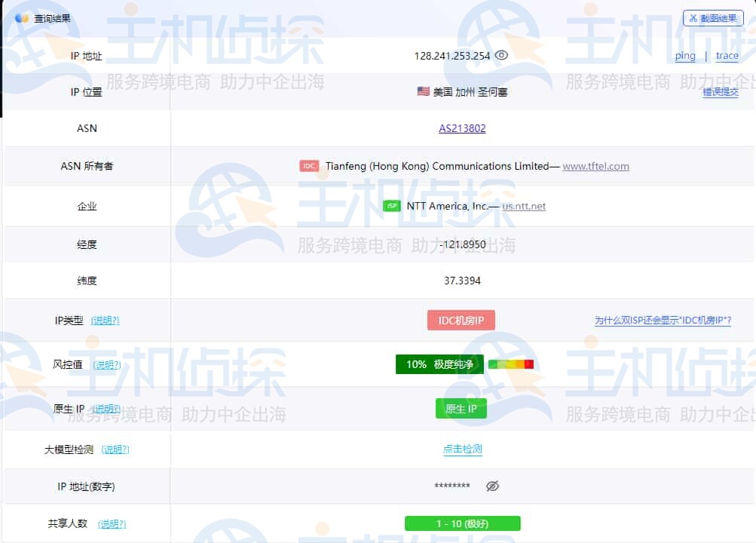Toggle the eye icon to reveal IP address
This screenshot has width=756, height=543.
tap(501, 55)
